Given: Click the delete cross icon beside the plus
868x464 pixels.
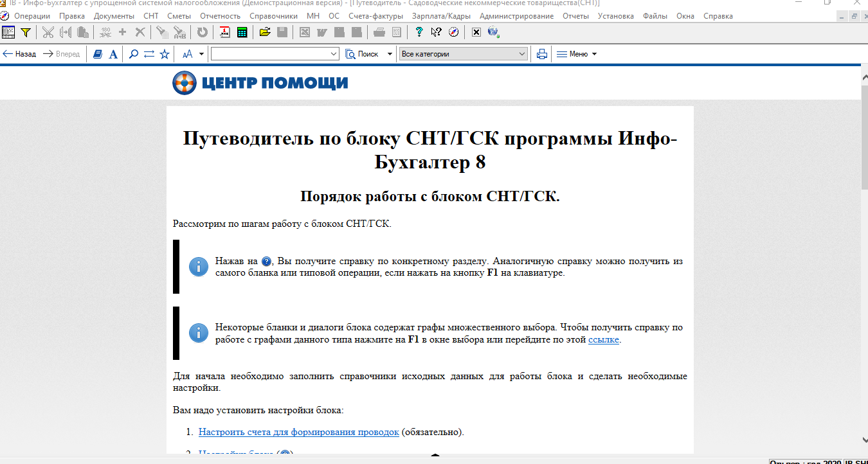Looking at the screenshot, I should click(x=140, y=31).
